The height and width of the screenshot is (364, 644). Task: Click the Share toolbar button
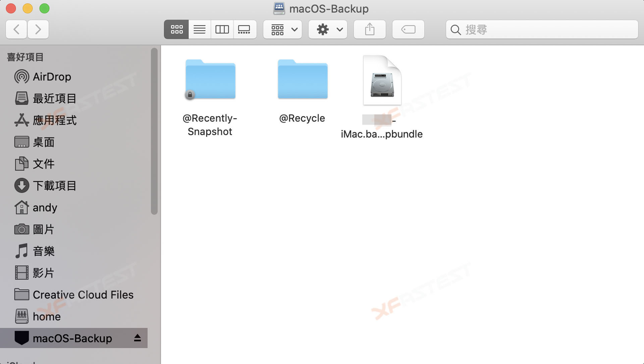[x=370, y=30]
